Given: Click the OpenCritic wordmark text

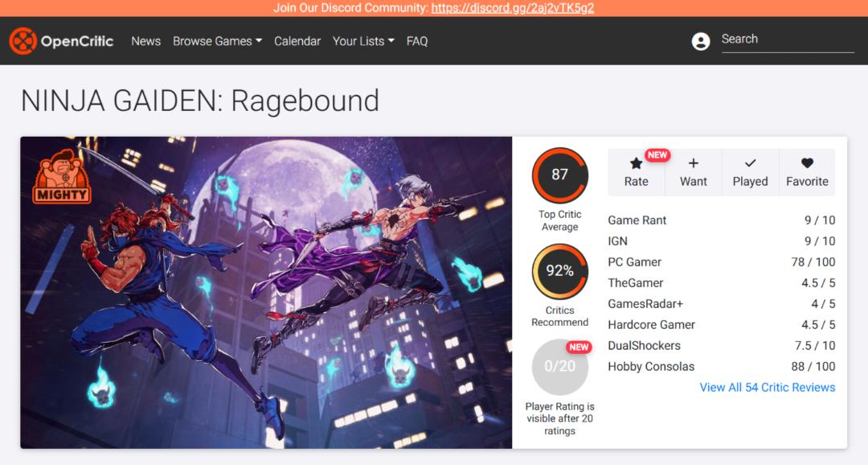Looking at the screenshot, I should [77, 41].
